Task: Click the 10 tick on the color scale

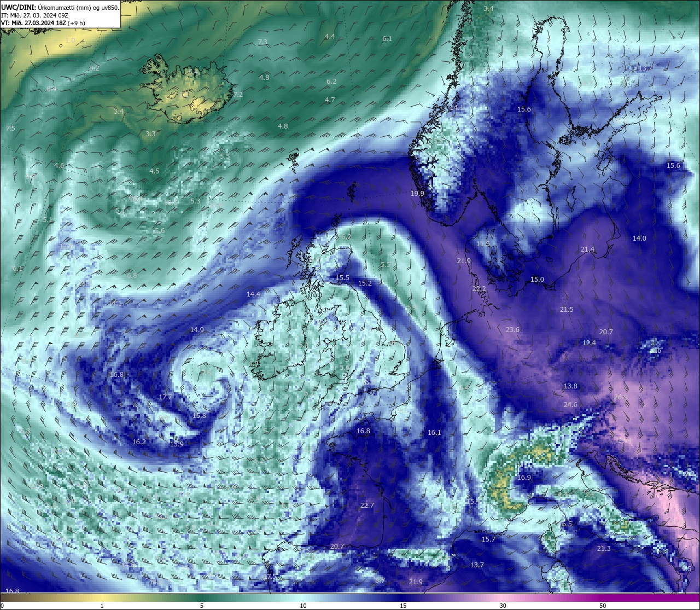Action: tap(303, 606)
